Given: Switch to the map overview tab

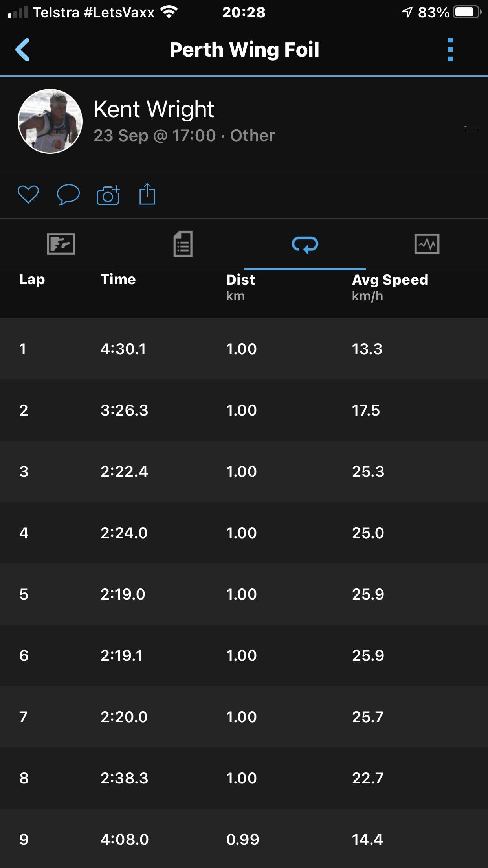Looking at the screenshot, I should [61, 244].
